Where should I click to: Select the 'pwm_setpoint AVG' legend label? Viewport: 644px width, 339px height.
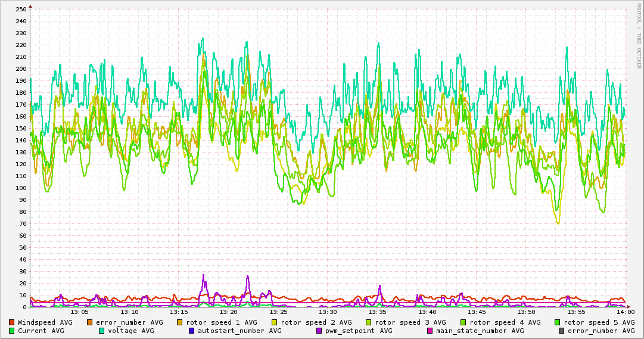coord(359,331)
